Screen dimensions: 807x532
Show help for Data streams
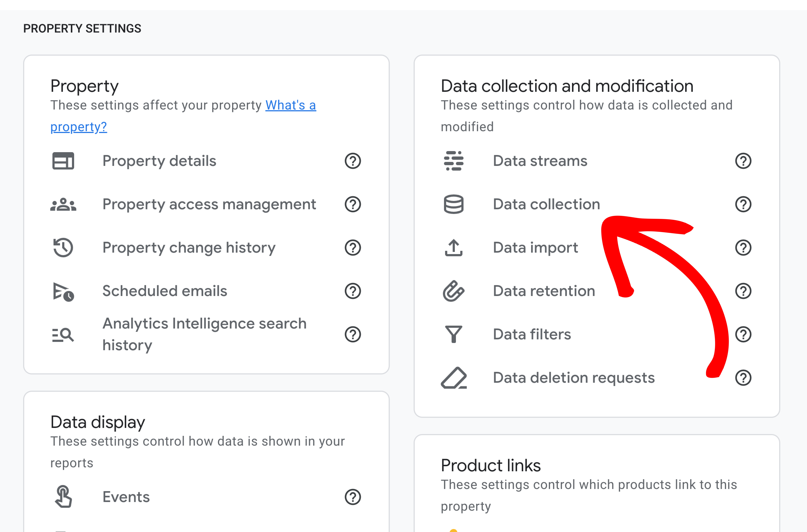click(743, 161)
